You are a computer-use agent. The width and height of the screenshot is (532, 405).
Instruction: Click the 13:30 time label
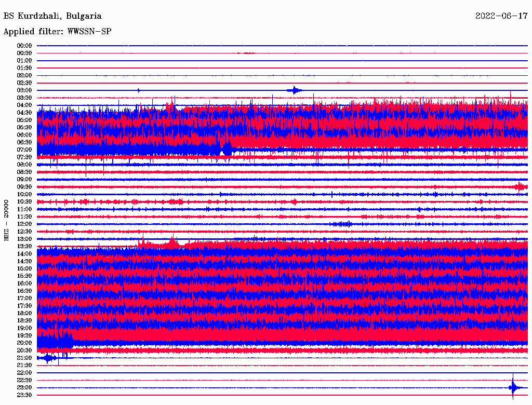(x=24, y=247)
